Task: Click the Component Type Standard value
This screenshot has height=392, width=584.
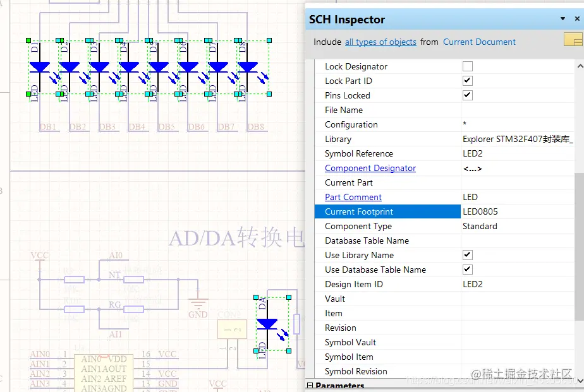Action: (x=480, y=226)
